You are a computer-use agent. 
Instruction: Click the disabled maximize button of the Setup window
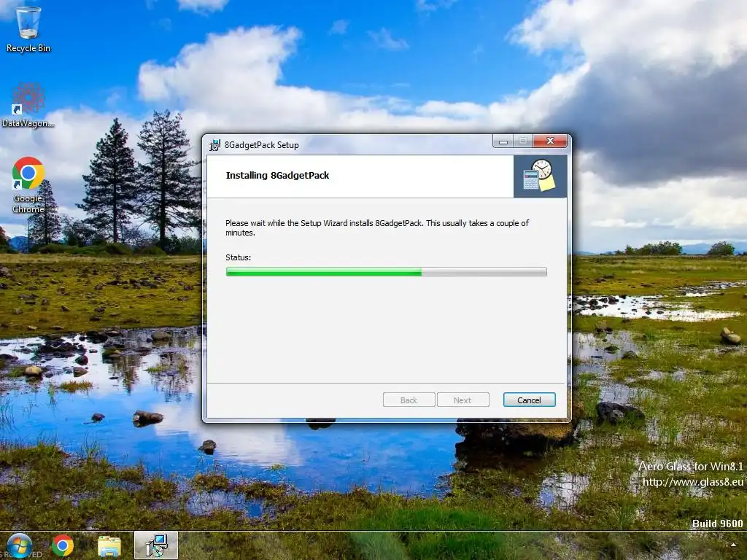coord(523,141)
